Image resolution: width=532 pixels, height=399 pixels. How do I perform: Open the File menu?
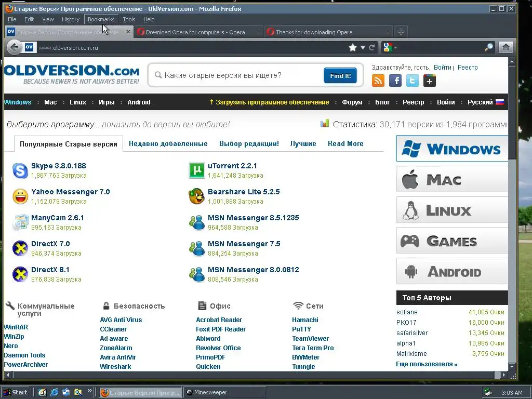[12, 19]
